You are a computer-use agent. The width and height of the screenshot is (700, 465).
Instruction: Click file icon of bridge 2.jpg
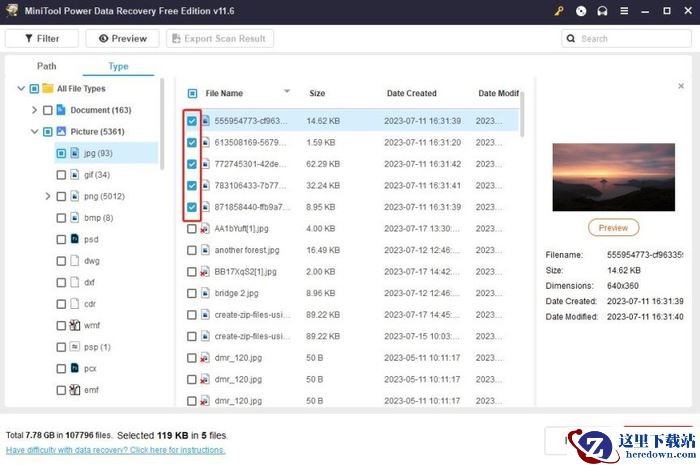pyautogui.click(x=204, y=293)
